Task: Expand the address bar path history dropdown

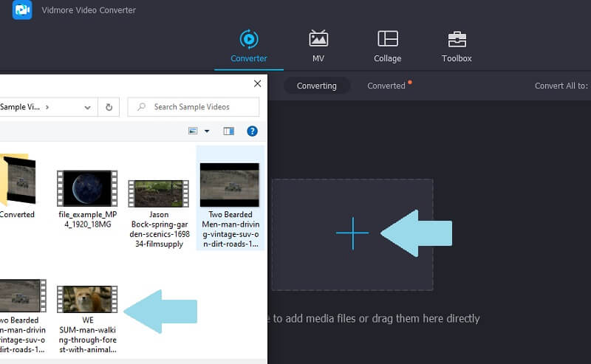Action: (89, 107)
